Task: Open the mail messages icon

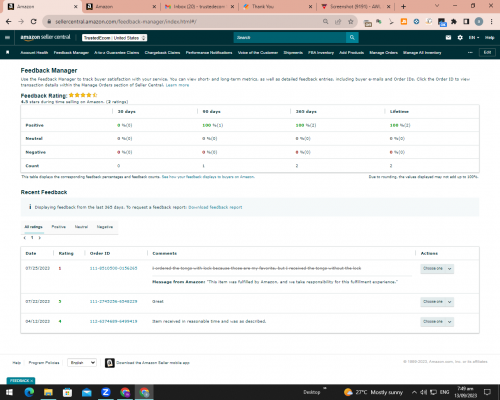Action: 448,37
